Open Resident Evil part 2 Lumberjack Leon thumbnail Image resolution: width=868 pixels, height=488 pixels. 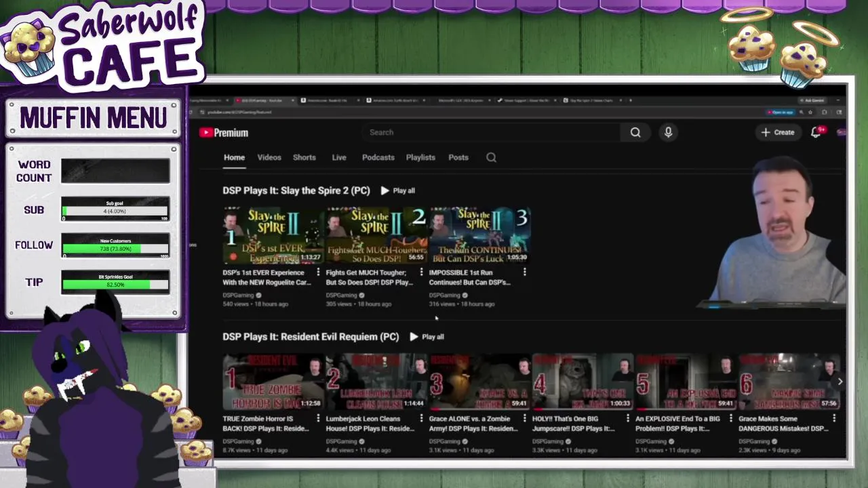[x=376, y=382]
